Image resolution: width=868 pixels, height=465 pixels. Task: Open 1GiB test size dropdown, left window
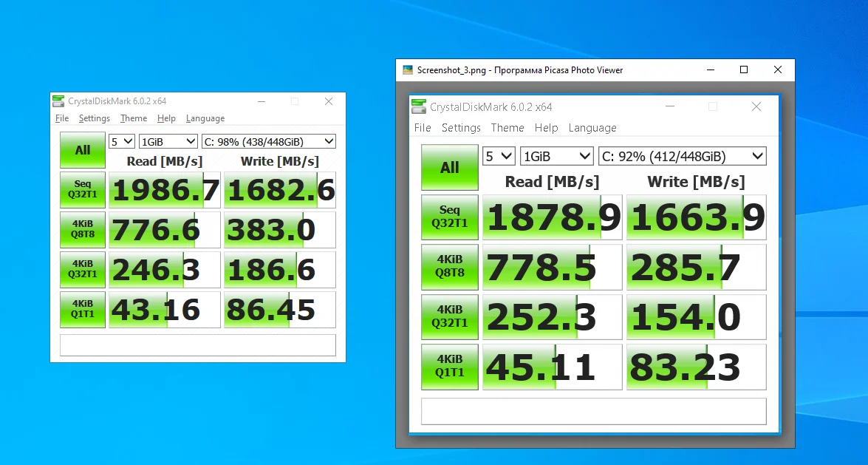[x=168, y=142]
